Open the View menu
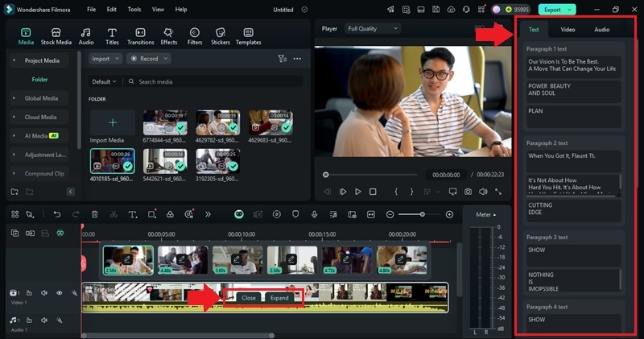The width and height of the screenshot is (644, 339). pyautogui.click(x=158, y=9)
